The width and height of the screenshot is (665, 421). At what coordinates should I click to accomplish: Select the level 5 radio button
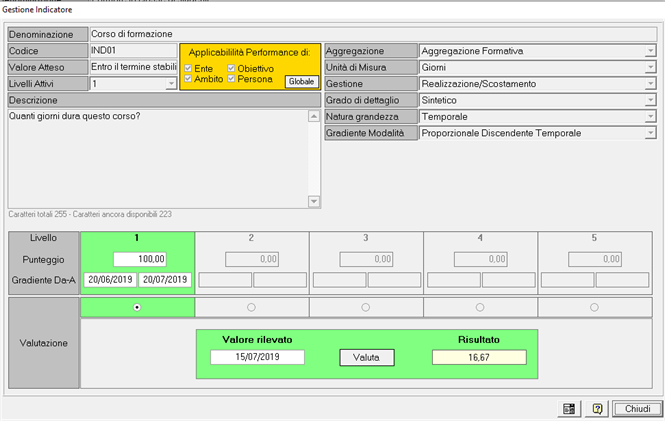[595, 307]
